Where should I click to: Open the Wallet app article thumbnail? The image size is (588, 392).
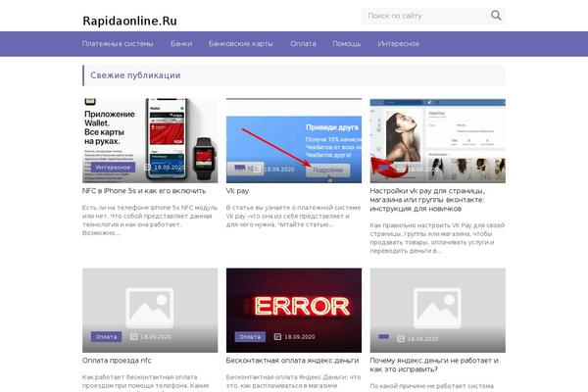tap(150, 141)
